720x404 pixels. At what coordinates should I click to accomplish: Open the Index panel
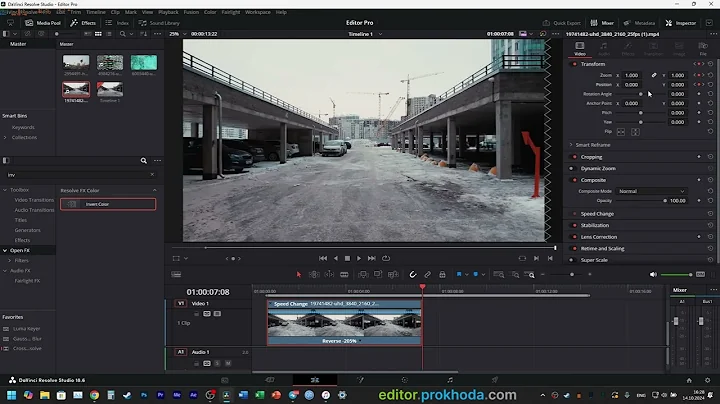coord(117,23)
